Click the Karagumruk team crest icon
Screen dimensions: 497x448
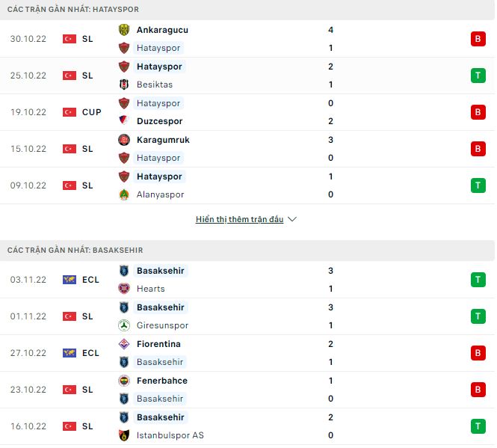(124, 140)
